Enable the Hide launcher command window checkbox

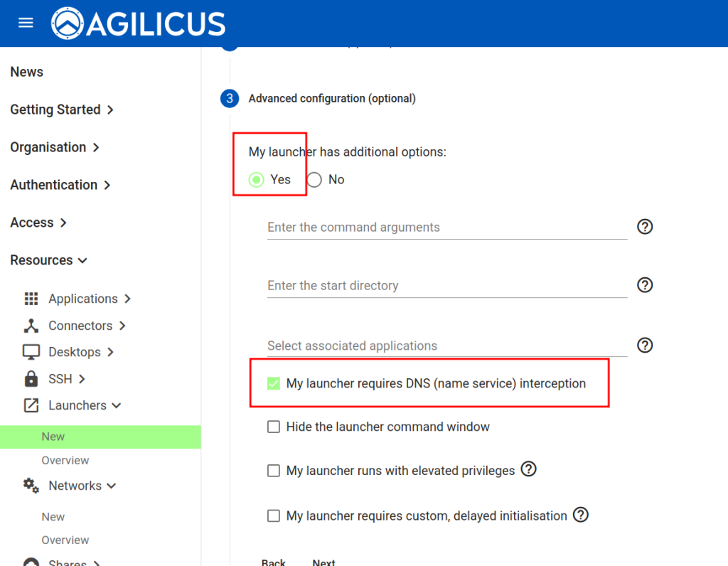click(x=274, y=427)
